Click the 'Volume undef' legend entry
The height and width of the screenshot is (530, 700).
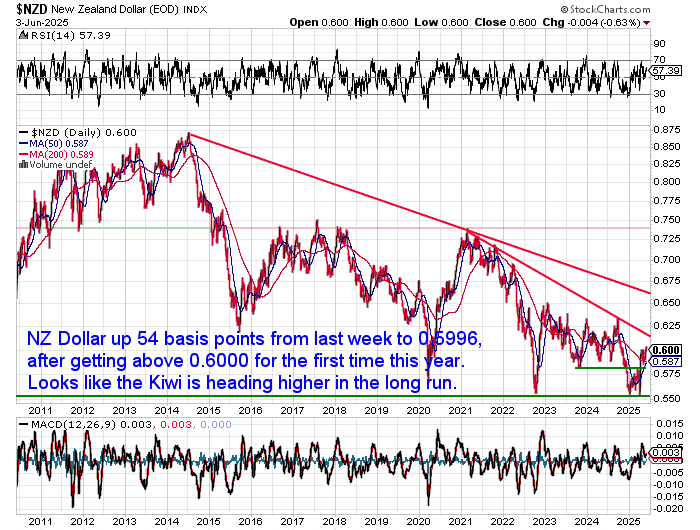click(61, 165)
